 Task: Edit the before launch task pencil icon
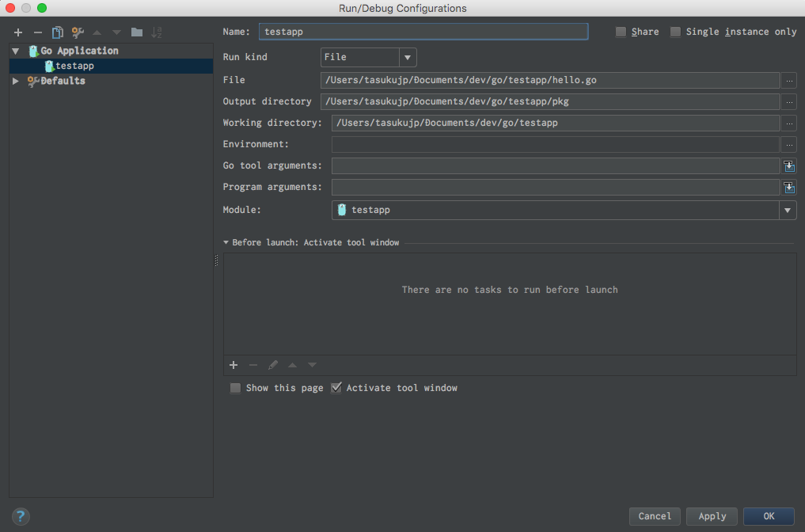[x=272, y=365]
